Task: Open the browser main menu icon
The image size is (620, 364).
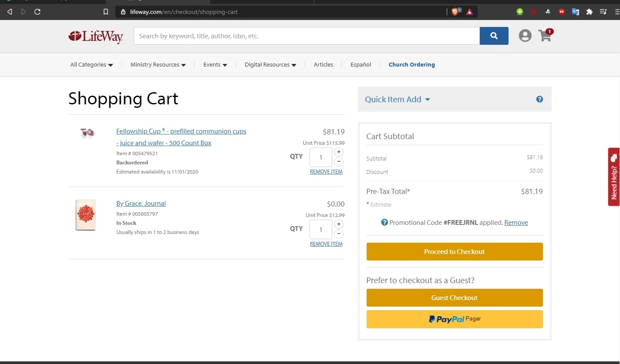Action: [617, 12]
